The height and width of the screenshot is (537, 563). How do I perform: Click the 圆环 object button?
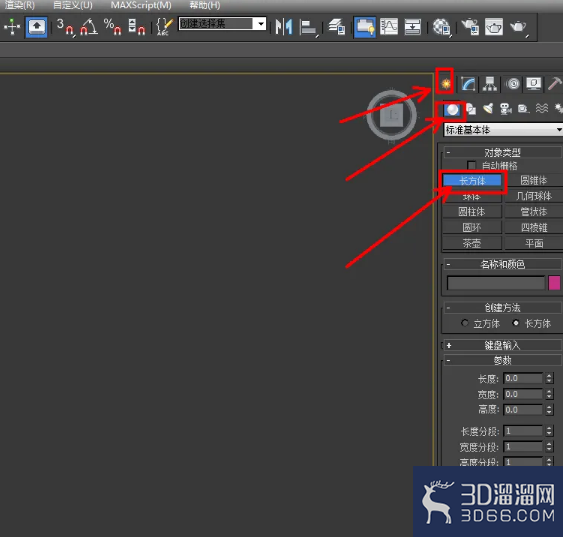coord(472,228)
